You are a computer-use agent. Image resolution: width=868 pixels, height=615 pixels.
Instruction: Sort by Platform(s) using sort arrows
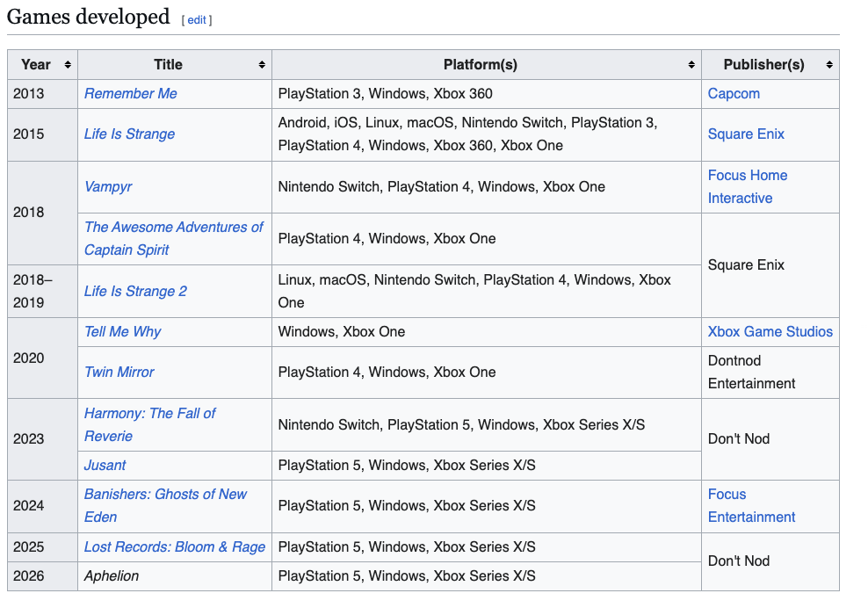click(691, 65)
